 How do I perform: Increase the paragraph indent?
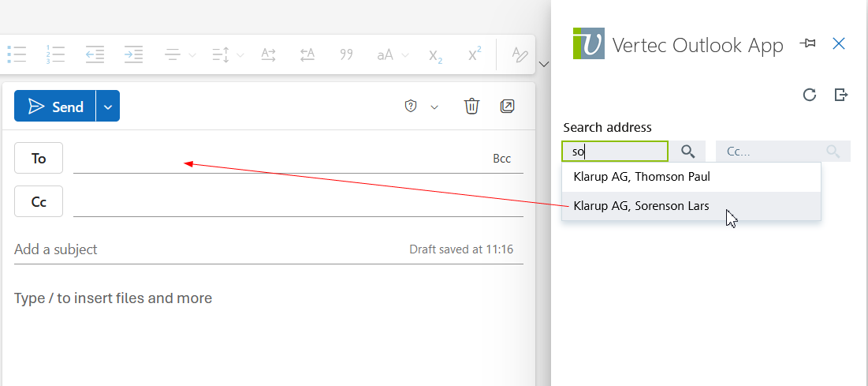pyautogui.click(x=133, y=54)
